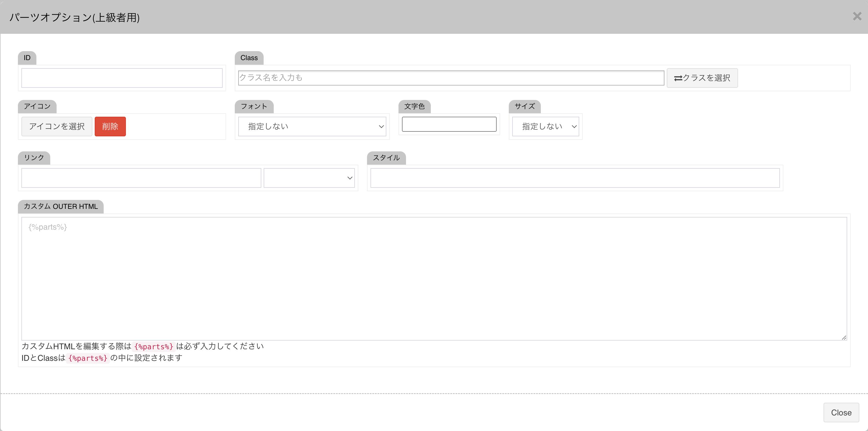Click the Close button at bottom
Viewport: 868px width, 431px height.
coord(841,413)
